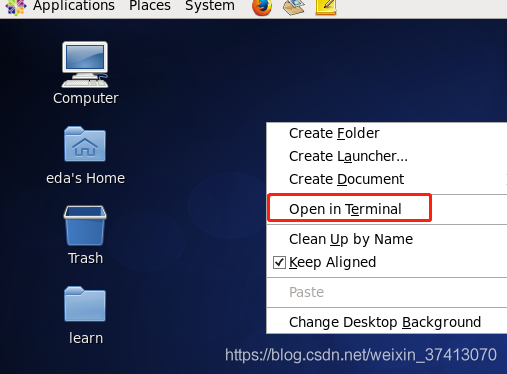This screenshot has height=374, width=507.
Task: Select the eda's Home folder icon
Action: pos(85,144)
